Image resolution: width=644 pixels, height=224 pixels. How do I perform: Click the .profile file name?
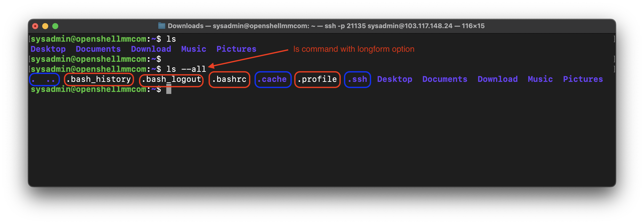[x=317, y=79]
